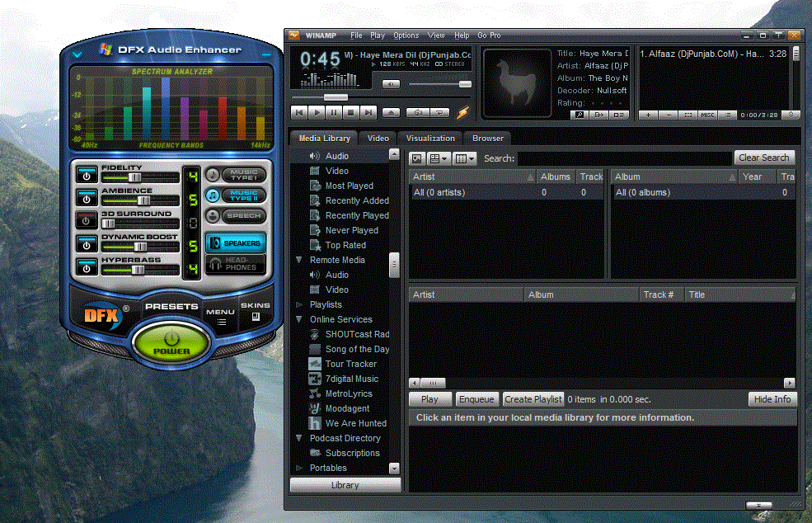The height and width of the screenshot is (523, 812).
Task: Remove items with playlist minus button
Action: tap(668, 115)
